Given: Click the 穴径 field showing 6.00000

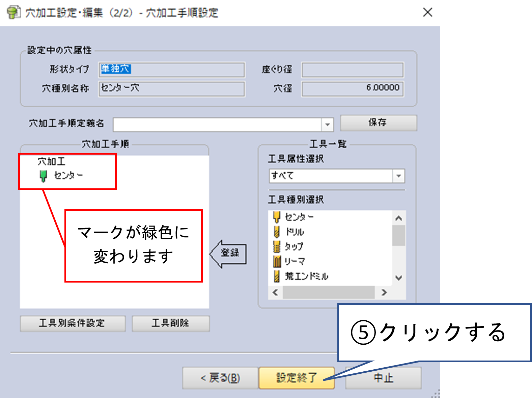Looking at the screenshot, I should tap(353, 89).
